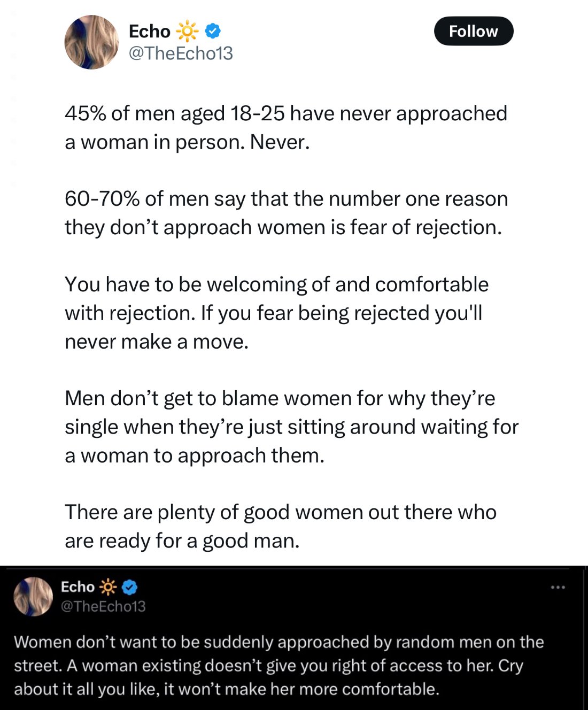This screenshot has width=588, height=710.
Task: Open the three-dot more menu on the dark tweet
Action: pyautogui.click(x=558, y=588)
